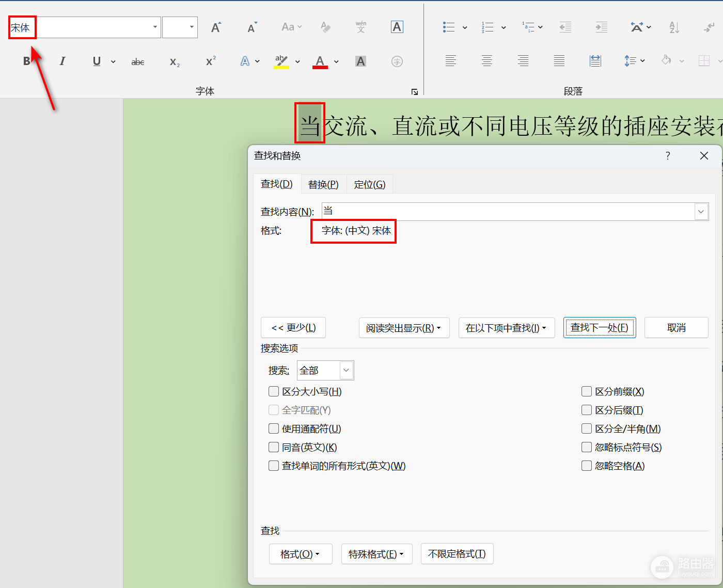Click the Multilevel List icon
The height and width of the screenshot is (588, 723).
(x=528, y=27)
